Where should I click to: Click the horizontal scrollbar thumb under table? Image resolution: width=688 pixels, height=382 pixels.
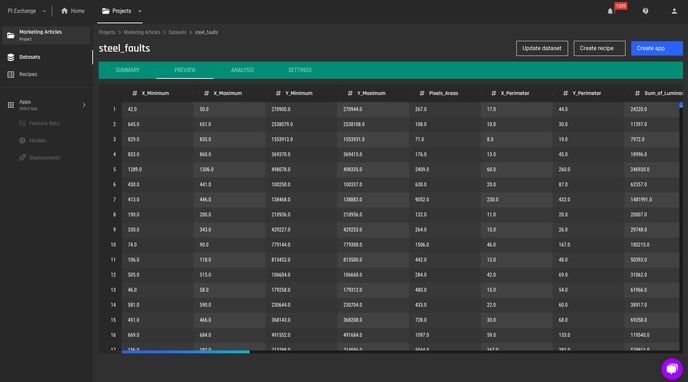186,352
